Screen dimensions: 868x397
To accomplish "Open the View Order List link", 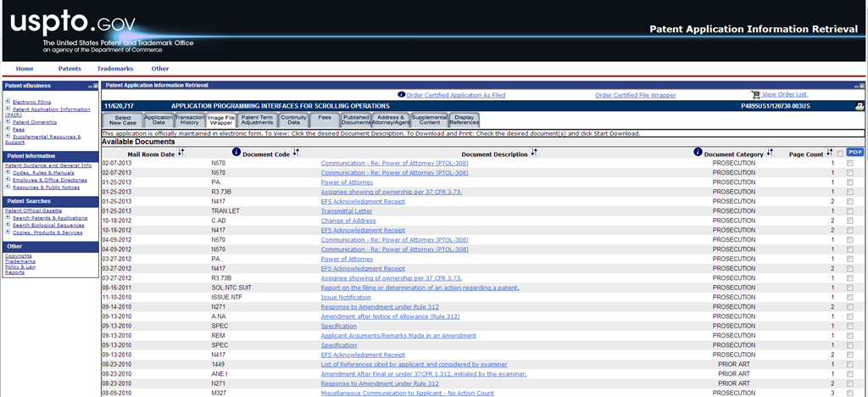I will pyautogui.click(x=784, y=95).
